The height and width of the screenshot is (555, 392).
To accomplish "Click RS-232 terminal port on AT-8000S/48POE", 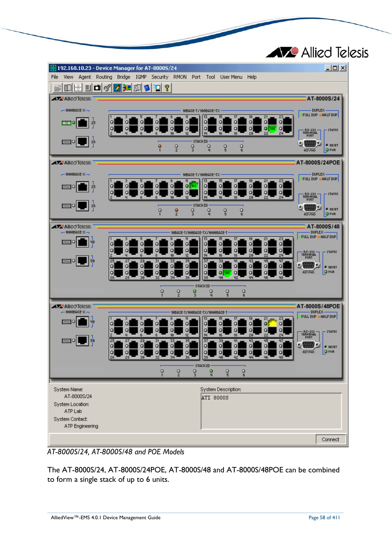I will [309, 345].
